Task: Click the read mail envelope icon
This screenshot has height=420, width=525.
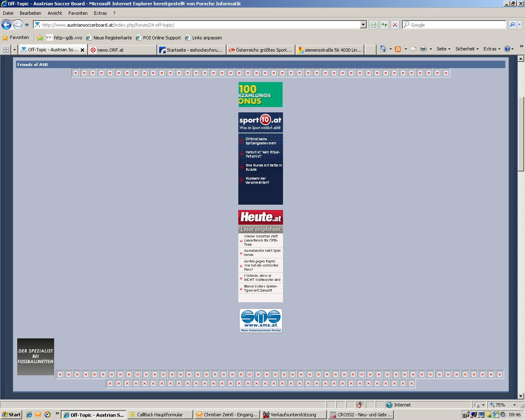Action: (x=413, y=49)
